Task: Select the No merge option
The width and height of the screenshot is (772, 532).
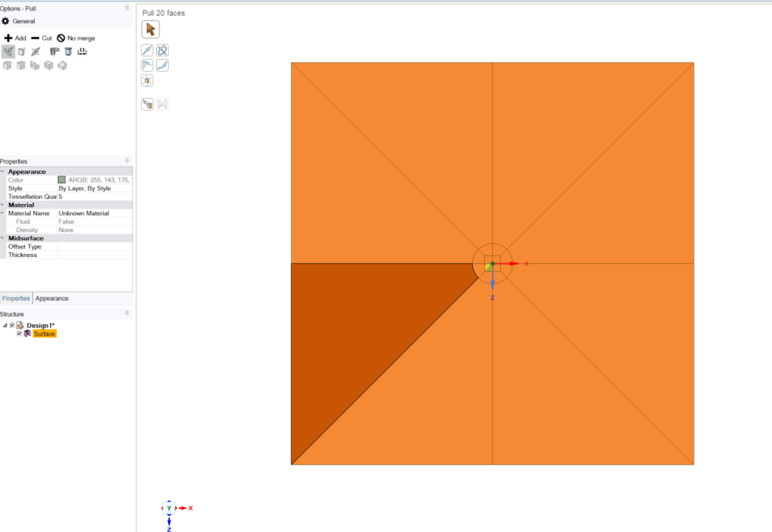Action: [x=75, y=38]
